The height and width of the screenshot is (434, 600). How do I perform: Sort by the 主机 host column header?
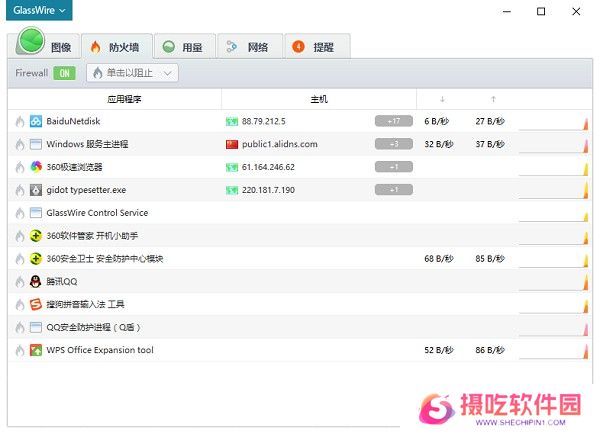click(x=319, y=100)
